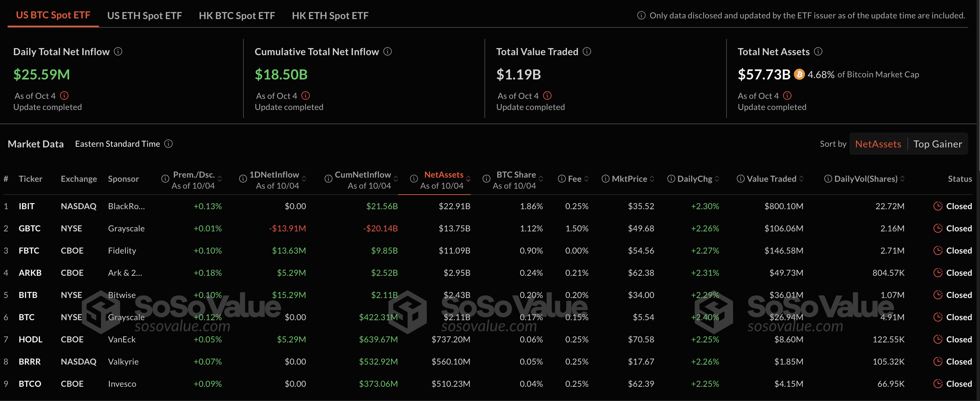Viewport: 980px width, 401px height.
Task: Click the Ticker column header
Action: click(x=31, y=179)
